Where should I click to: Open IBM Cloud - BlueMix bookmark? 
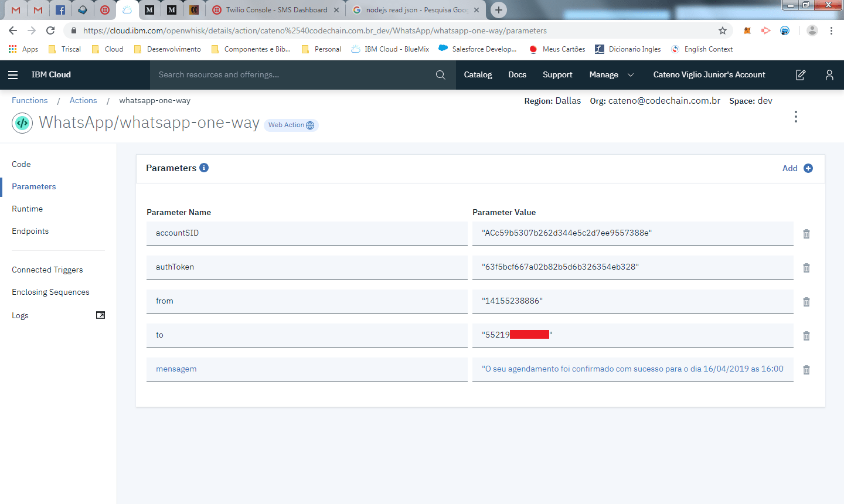pyautogui.click(x=390, y=49)
